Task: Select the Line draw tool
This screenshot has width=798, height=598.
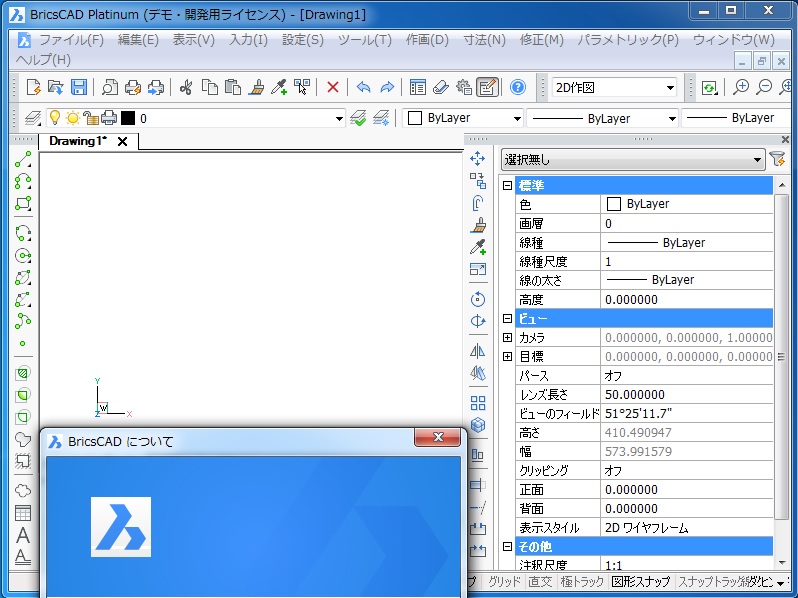Action: click(23, 159)
